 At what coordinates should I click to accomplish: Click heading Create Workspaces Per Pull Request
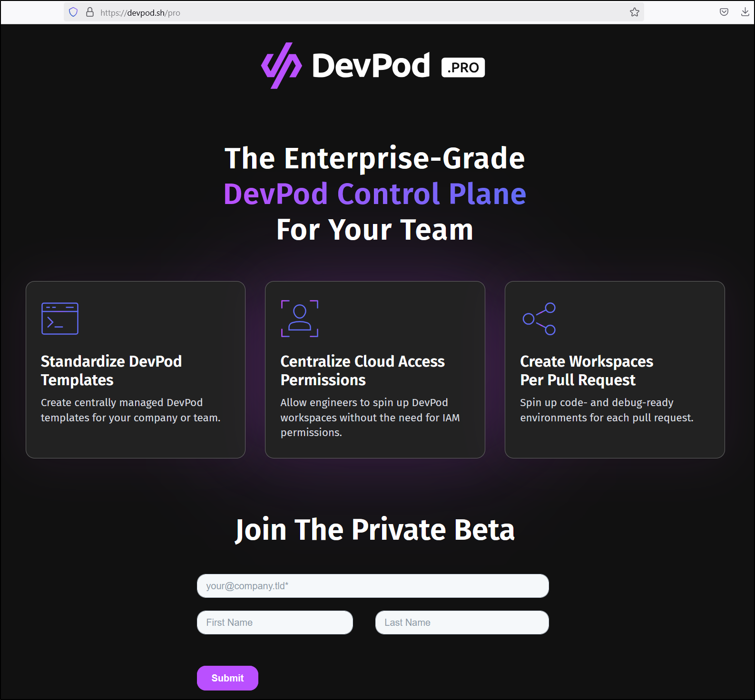587,370
